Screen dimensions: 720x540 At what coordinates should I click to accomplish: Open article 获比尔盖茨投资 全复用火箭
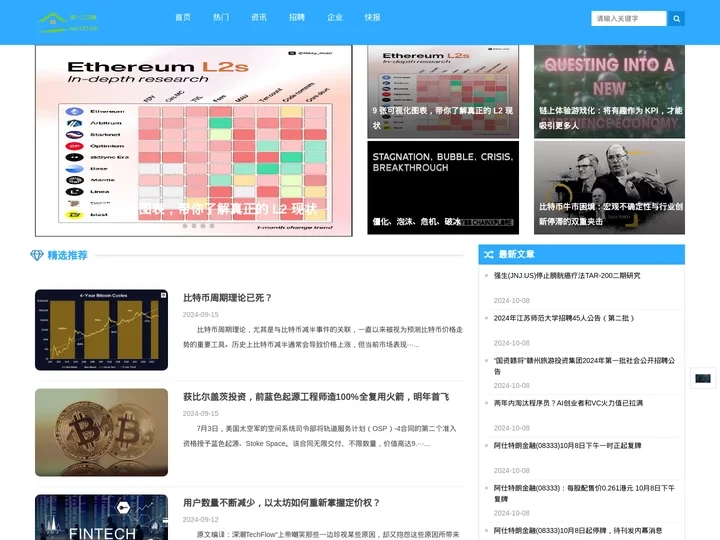pos(316,397)
